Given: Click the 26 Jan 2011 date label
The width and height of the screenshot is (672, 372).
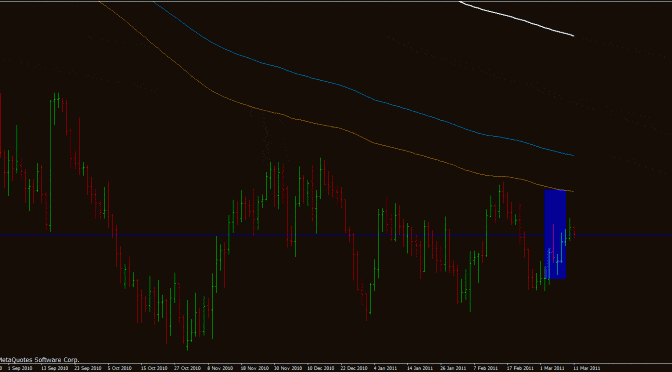Looking at the screenshot, I should coord(453,368).
